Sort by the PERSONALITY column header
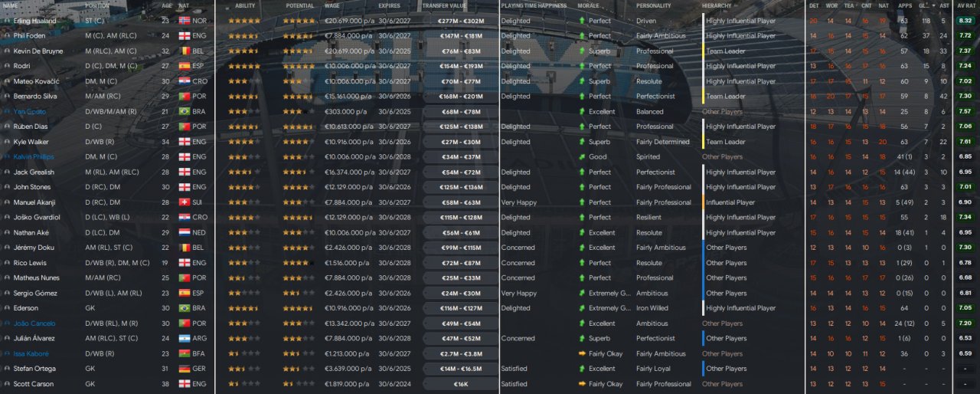The width and height of the screenshot is (980, 394). 653,5
